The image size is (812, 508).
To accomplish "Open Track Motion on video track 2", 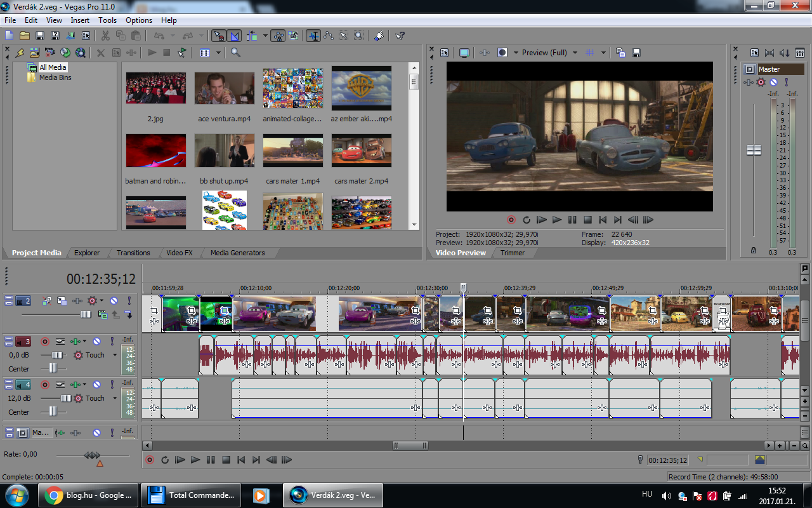I will click(62, 300).
